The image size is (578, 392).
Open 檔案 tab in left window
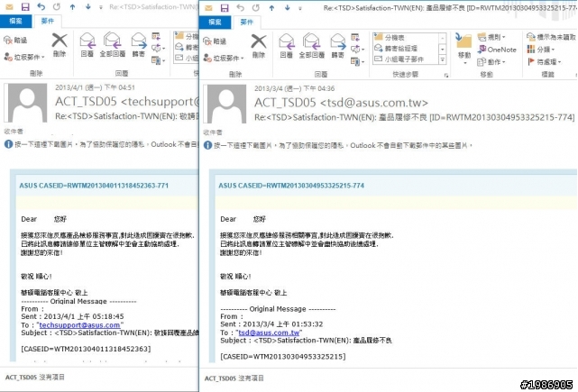(x=16, y=21)
